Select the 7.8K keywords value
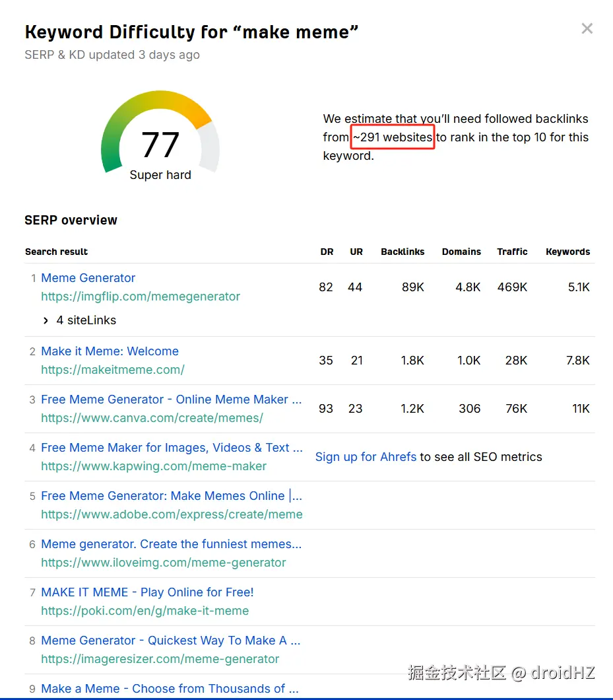Image resolution: width=613 pixels, height=700 pixels. 578,361
